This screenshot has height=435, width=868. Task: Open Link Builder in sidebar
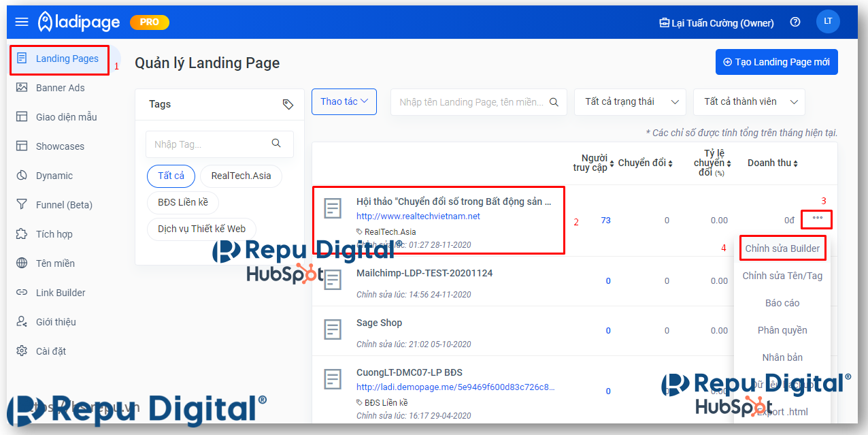click(x=61, y=293)
